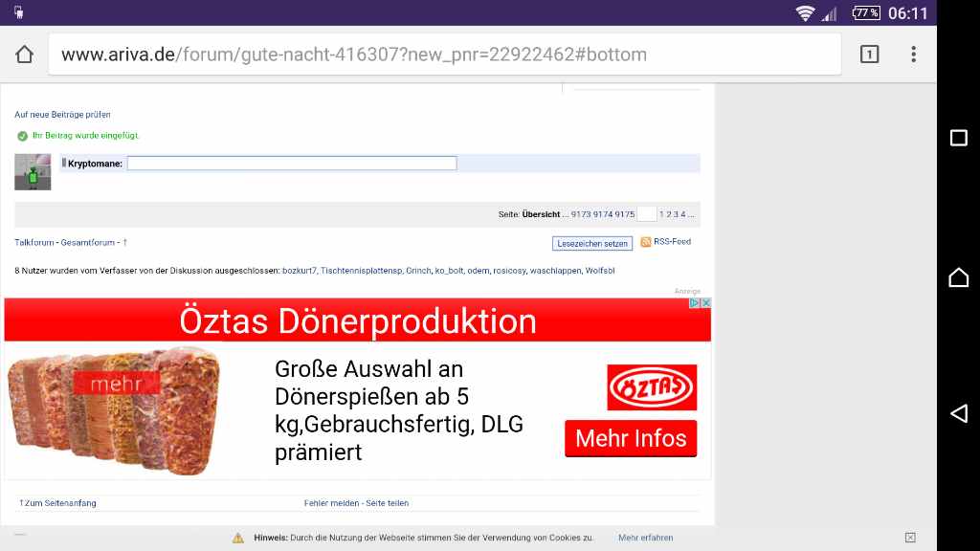Open forum page 9175

[x=624, y=214]
